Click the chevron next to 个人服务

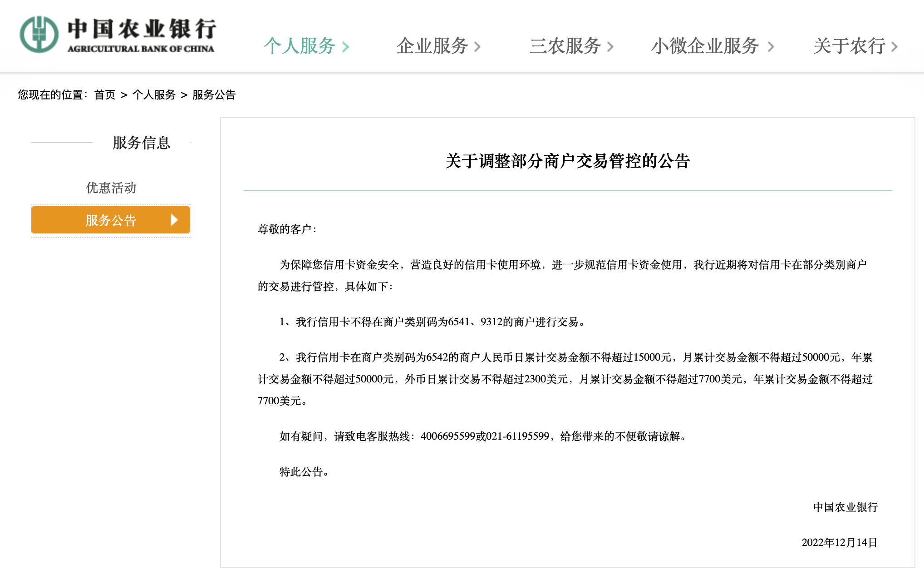tap(346, 47)
